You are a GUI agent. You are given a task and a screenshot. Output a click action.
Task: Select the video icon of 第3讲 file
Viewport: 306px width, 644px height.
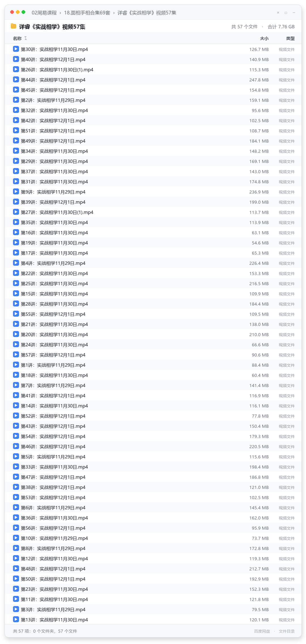16,609
